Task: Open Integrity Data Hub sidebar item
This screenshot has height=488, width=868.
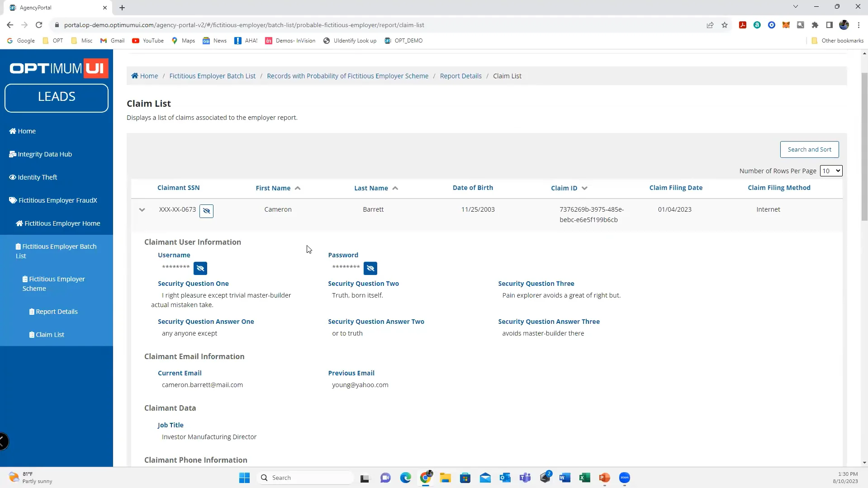Action: pyautogui.click(x=40, y=154)
